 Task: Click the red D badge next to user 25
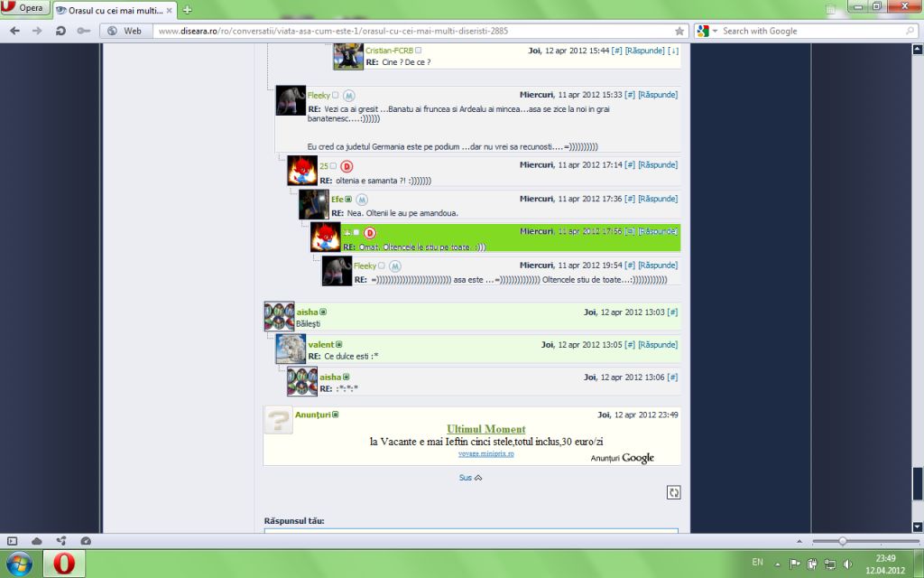point(346,166)
